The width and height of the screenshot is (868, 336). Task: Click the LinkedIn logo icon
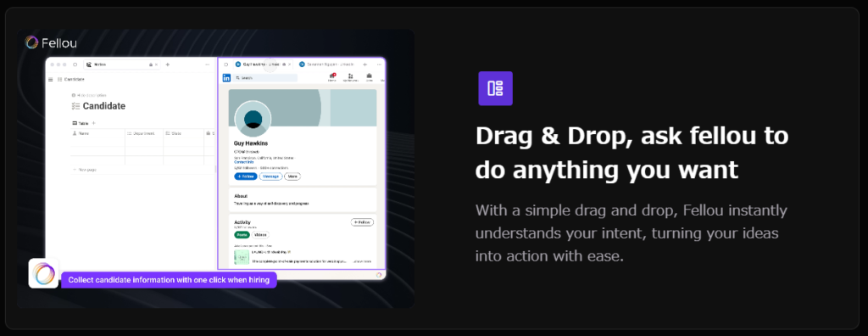coord(226,78)
